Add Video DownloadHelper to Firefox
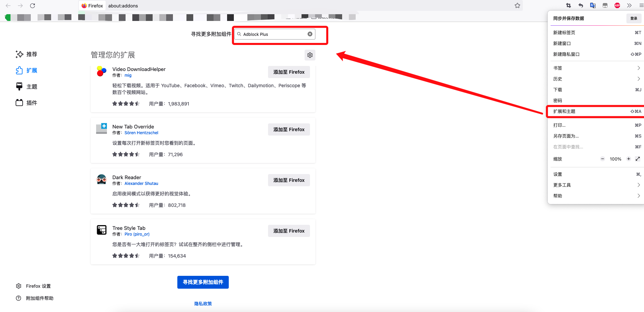This screenshot has height=312, width=644. pos(289,72)
